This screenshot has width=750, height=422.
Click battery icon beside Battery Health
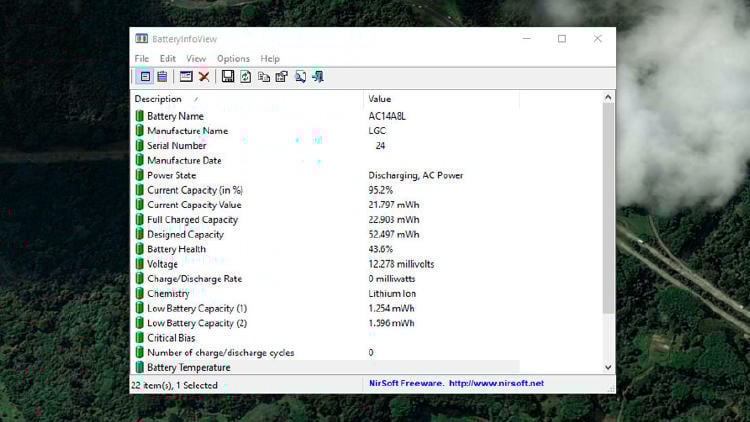point(139,249)
